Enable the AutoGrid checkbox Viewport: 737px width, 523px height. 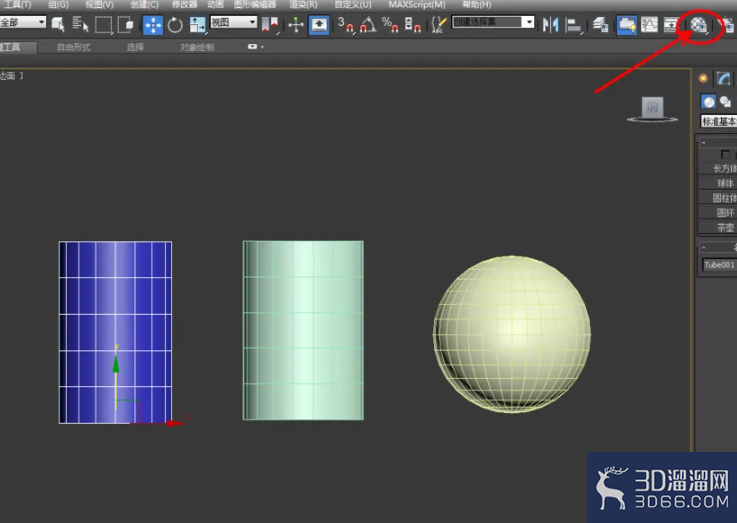725,155
